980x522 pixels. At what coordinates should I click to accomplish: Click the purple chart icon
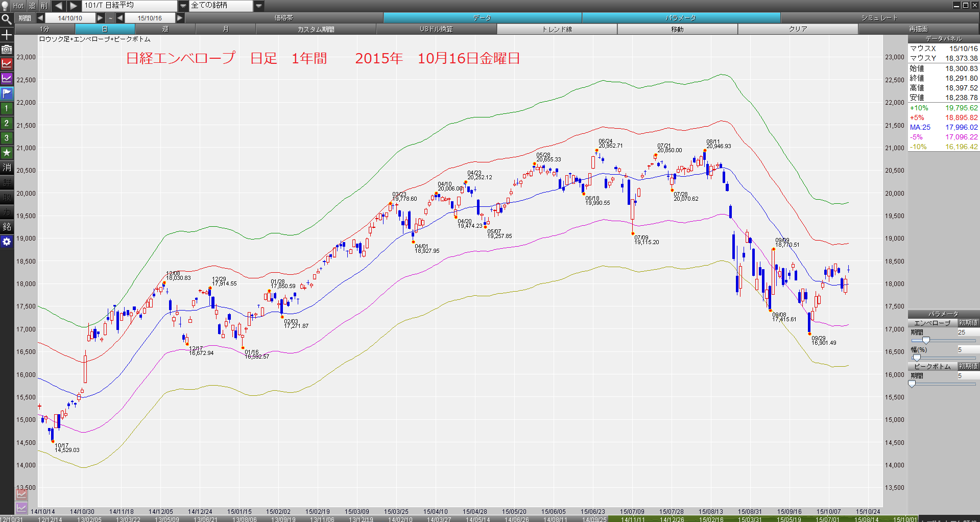(7, 79)
